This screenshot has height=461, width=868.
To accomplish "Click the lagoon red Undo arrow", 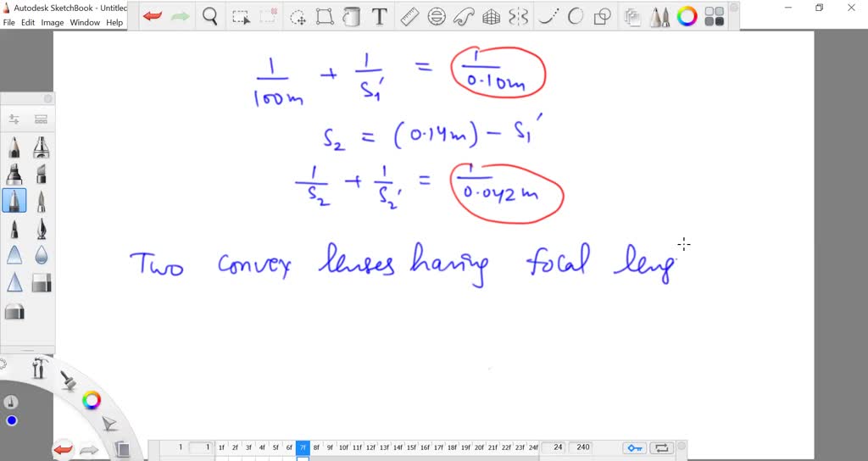I will [x=63, y=449].
